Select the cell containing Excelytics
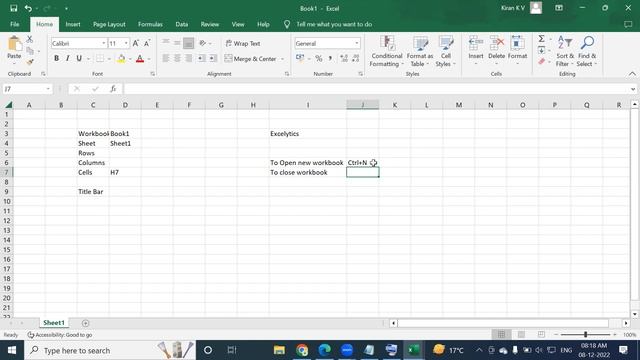The width and height of the screenshot is (640, 360). pos(308,134)
